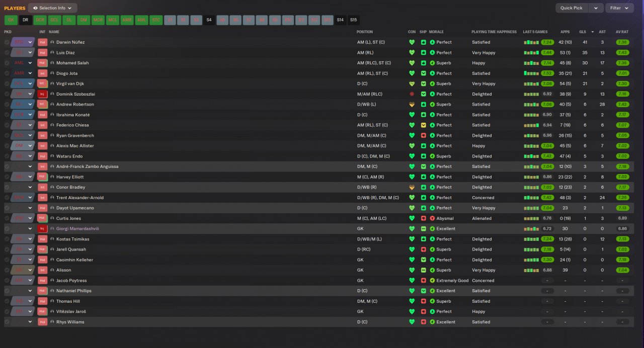This screenshot has height=348, width=644.
Task: Click the player icon beside Alisson
Action: coord(52,270)
